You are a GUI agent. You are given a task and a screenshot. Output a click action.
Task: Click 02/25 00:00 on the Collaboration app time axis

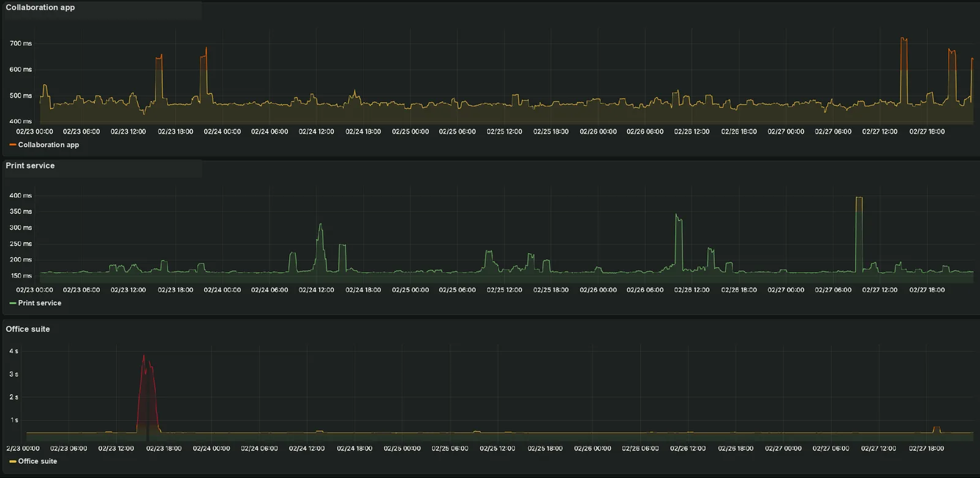pyautogui.click(x=410, y=132)
